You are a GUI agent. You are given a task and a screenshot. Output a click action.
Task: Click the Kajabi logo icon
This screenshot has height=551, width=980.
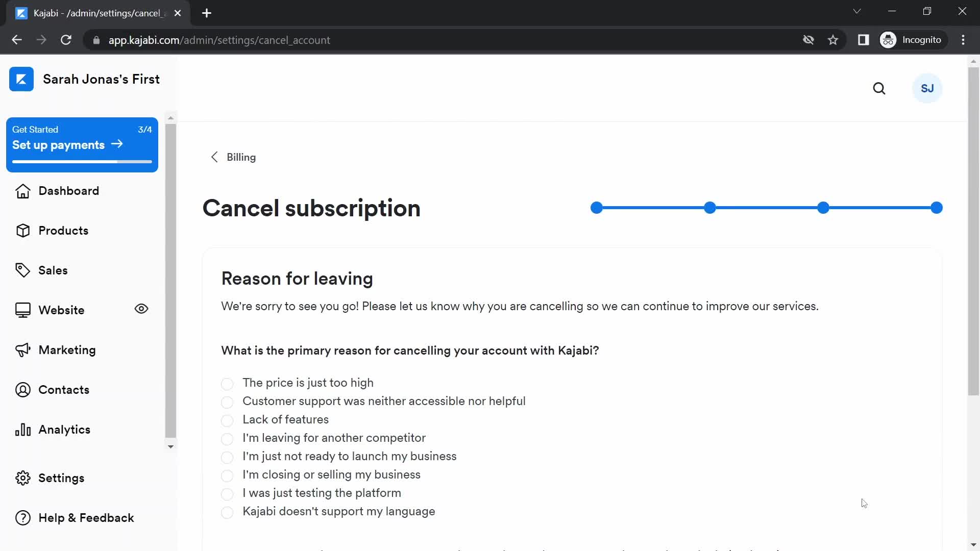pos(21,79)
